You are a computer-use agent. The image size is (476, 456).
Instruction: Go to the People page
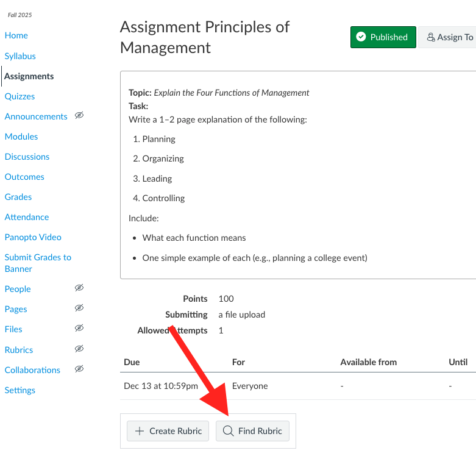click(x=18, y=289)
